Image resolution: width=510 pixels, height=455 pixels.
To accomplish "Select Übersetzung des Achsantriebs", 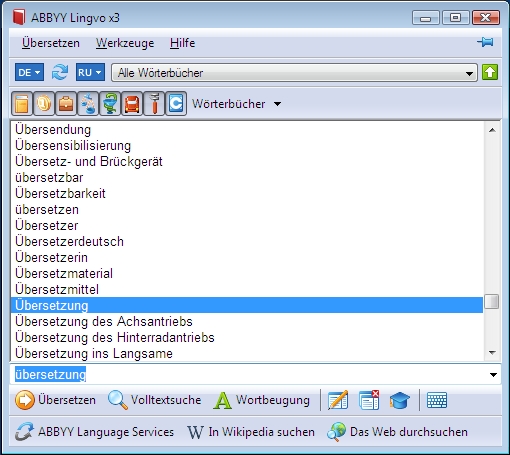I will tap(247, 322).
